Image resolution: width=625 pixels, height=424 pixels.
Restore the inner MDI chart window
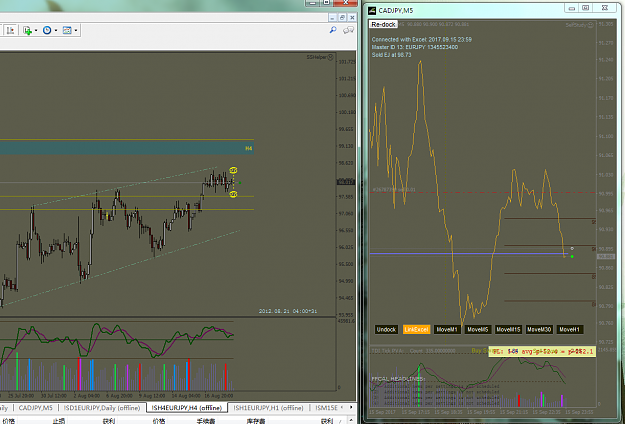342,18
